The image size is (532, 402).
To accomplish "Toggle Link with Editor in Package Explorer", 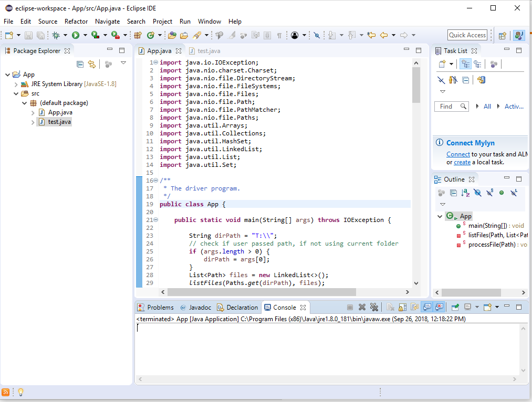I will coord(92,64).
